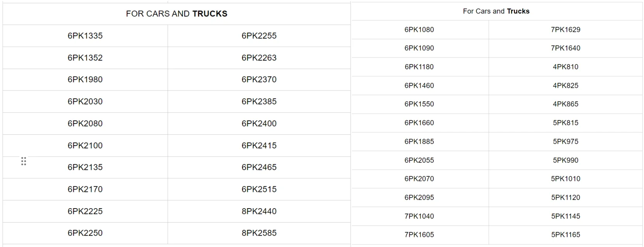Select the FOR CARS AND TRUCKS header cell

click(x=177, y=14)
